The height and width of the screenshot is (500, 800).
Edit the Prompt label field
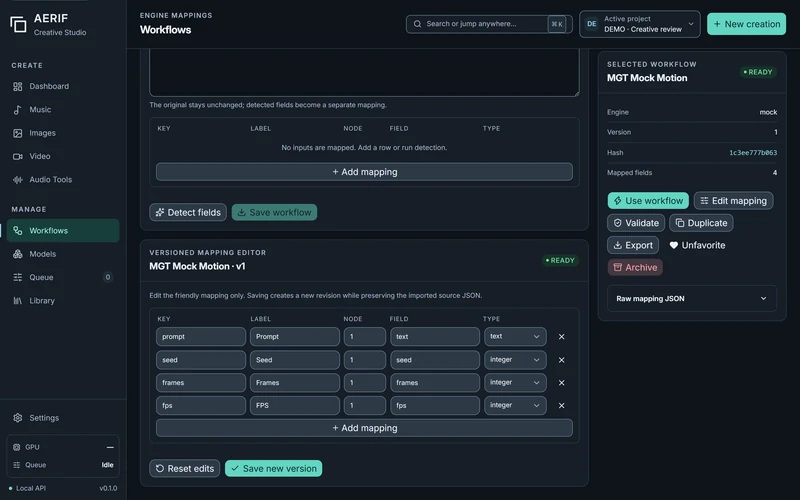coord(294,337)
